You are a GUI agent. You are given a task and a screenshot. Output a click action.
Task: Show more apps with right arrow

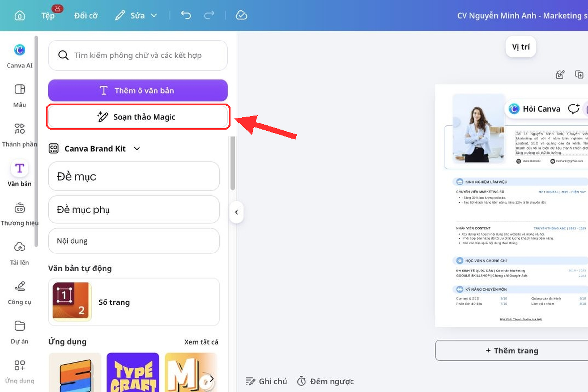click(x=211, y=378)
